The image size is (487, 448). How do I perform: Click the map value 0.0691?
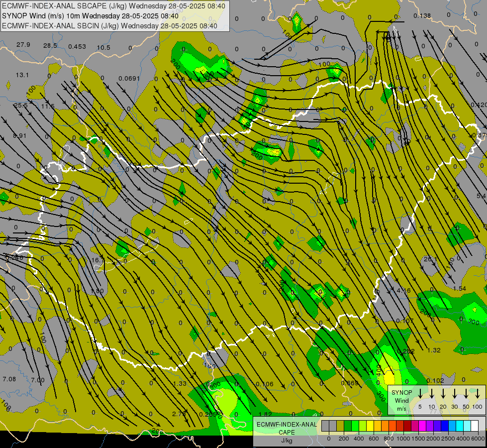pos(129,79)
